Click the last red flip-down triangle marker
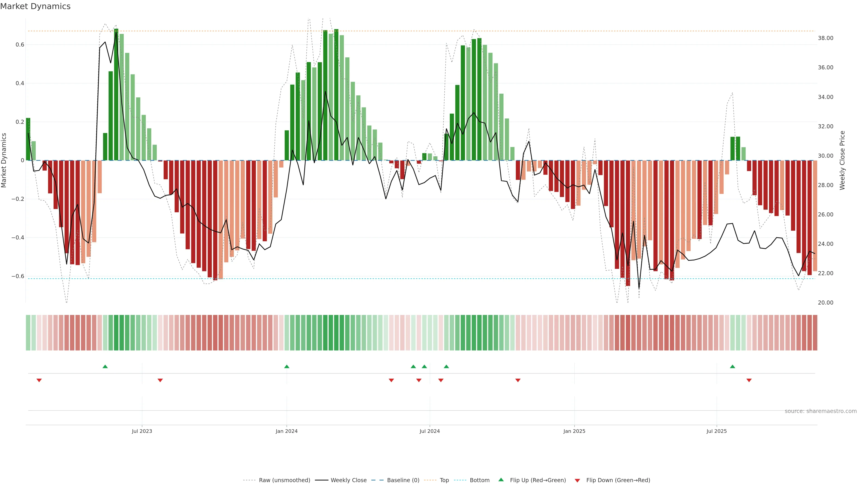 pyautogui.click(x=749, y=380)
